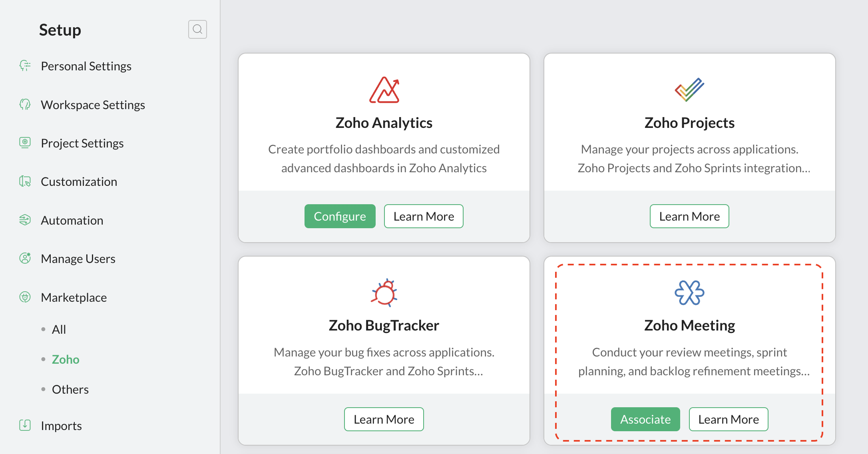
Task: Click the Zoho Analytics card title
Action: (x=384, y=123)
